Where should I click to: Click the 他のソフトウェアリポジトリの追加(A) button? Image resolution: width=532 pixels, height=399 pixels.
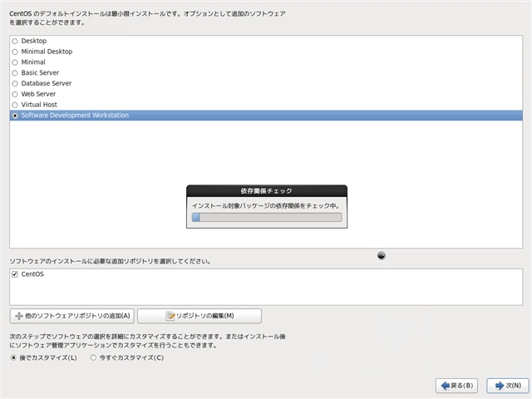click(72, 316)
